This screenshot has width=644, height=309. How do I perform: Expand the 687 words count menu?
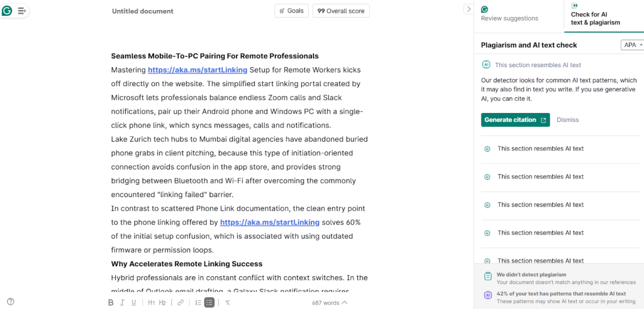[x=329, y=303]
